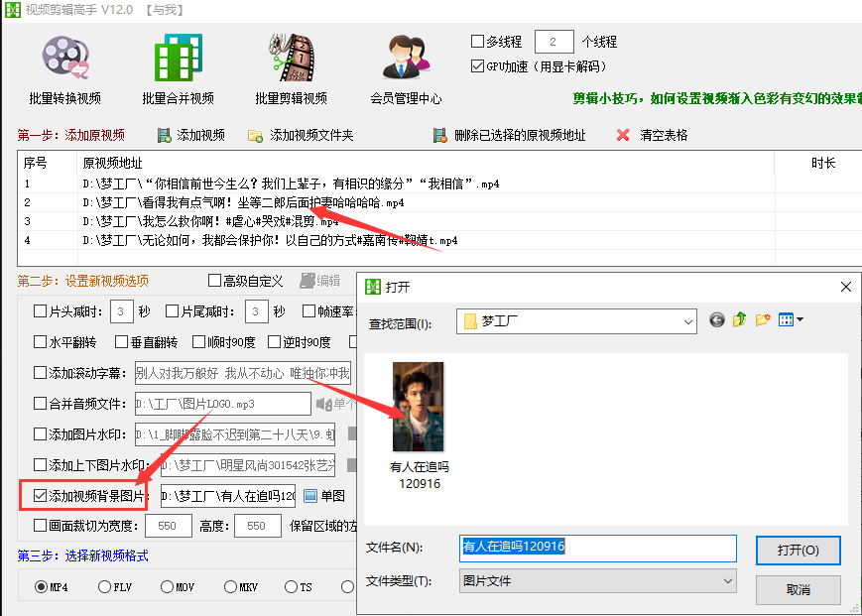Enable 高级自定义 checkbox
Viewport: 862px width, 616px height.
pos(214,281)
